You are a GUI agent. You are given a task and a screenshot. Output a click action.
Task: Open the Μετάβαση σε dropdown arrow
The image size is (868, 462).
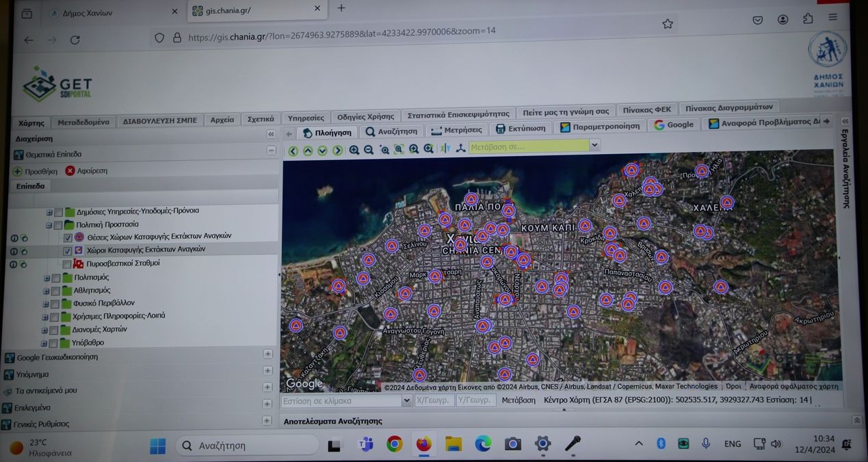click(x=594, y=145)
